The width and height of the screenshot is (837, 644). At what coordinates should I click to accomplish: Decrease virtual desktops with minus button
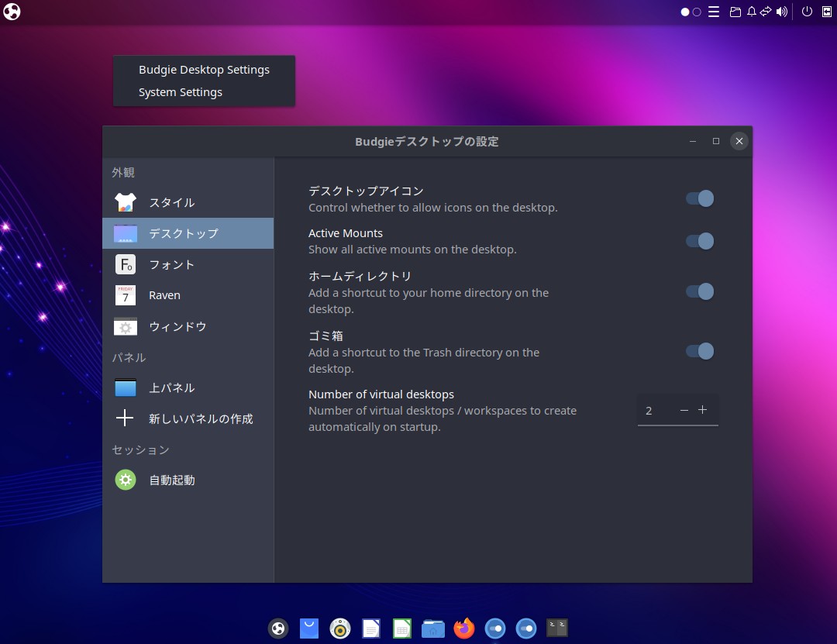point(684,410)
